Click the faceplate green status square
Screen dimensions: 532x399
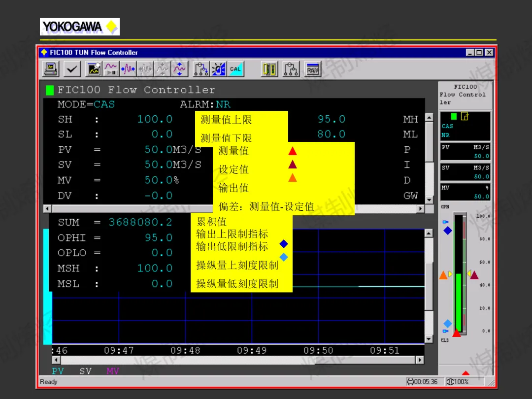[454, 116]
